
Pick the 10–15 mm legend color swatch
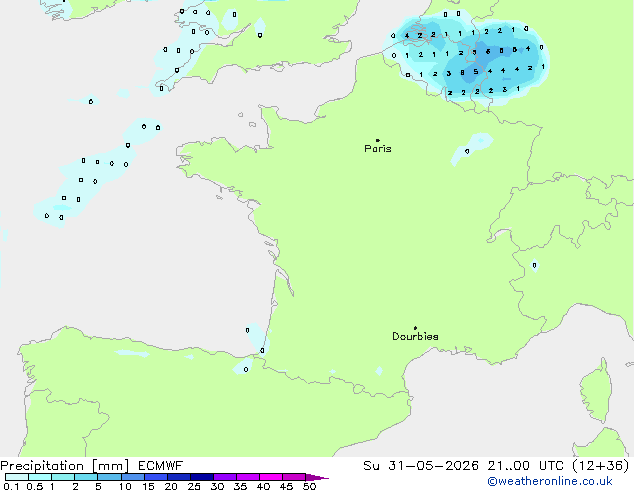pyautogui.click(x=133, y=477)
